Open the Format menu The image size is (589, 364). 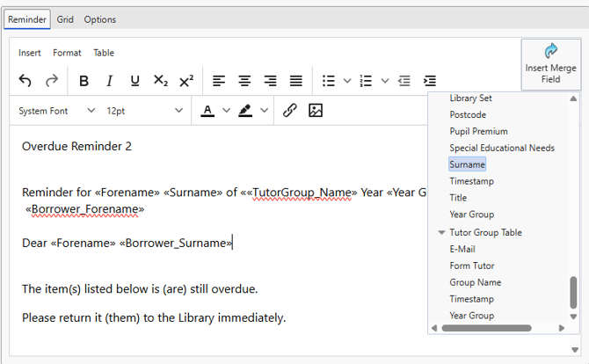coord(67,53)
